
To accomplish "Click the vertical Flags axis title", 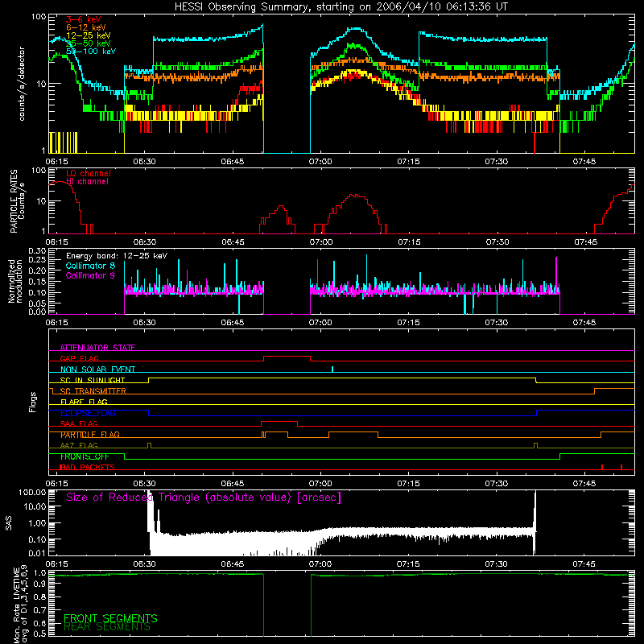I will point(33,402).
